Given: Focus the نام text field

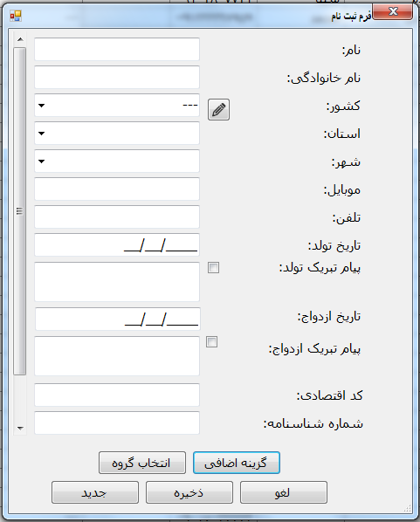Looking at the screenshot, I should pyautogui.click(x=117, y=49).
